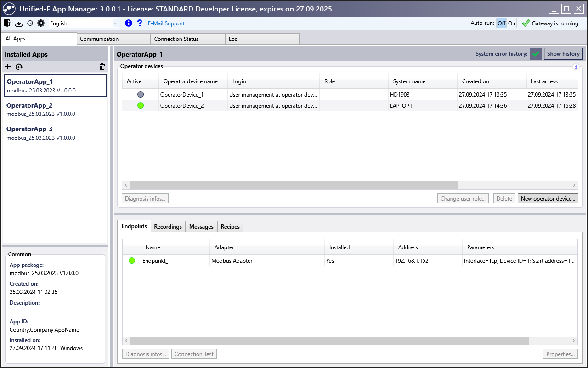Click the Delete button for operator devices
This screenshot has height=368, width=588.
click(x=504, y=199)
